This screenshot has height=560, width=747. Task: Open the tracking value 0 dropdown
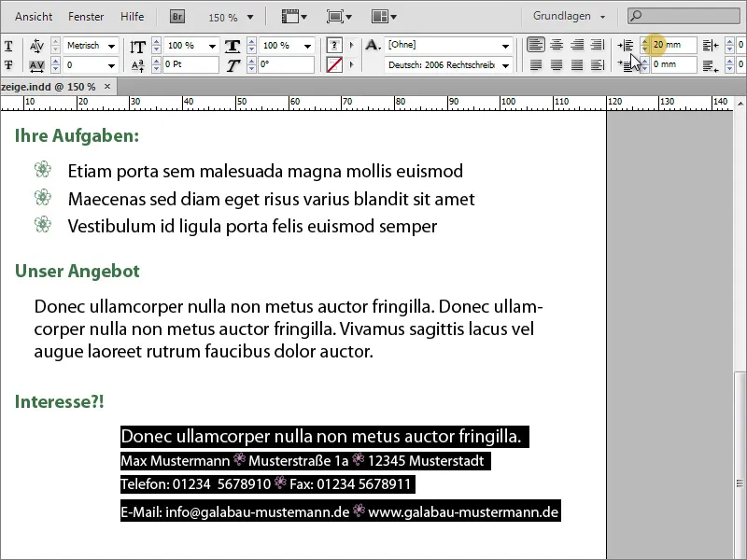(111, 65)
